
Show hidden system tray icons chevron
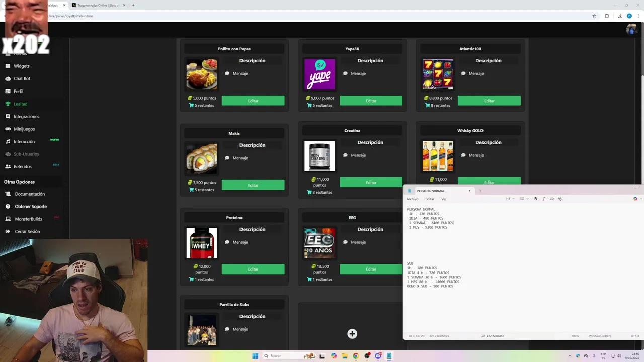pos(570,356)
